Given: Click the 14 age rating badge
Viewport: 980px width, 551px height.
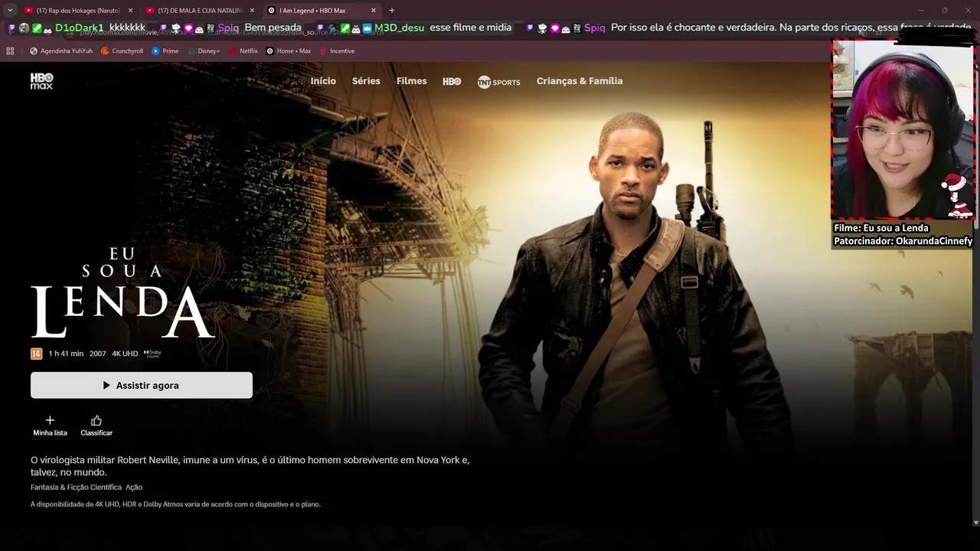Looking at the screenshot, I should (36, 354).
